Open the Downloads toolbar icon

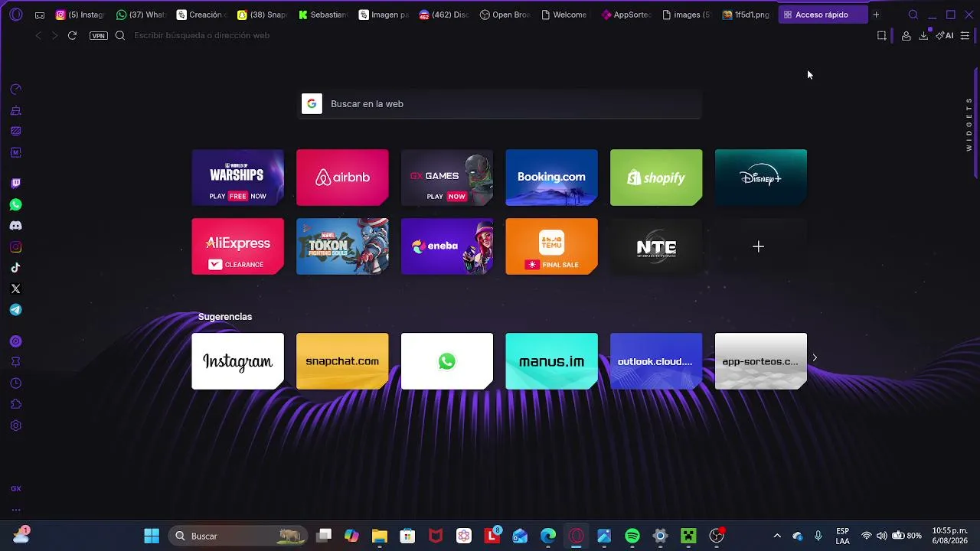coord(923,35)
